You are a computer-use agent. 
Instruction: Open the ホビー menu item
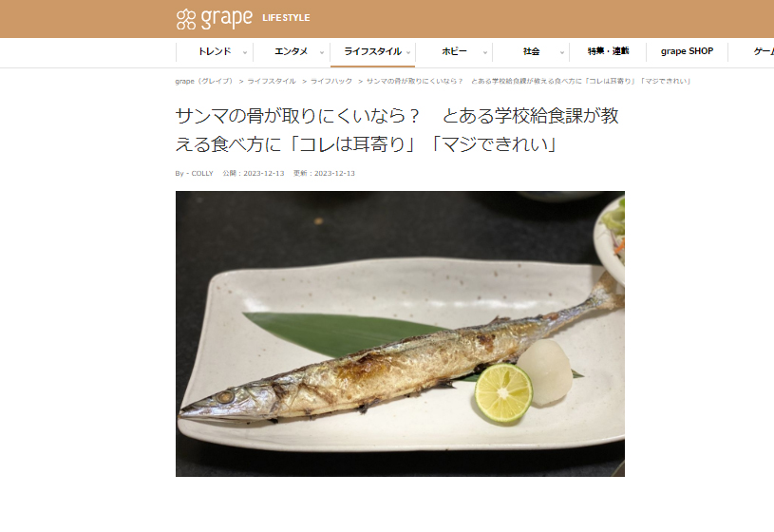454,51
